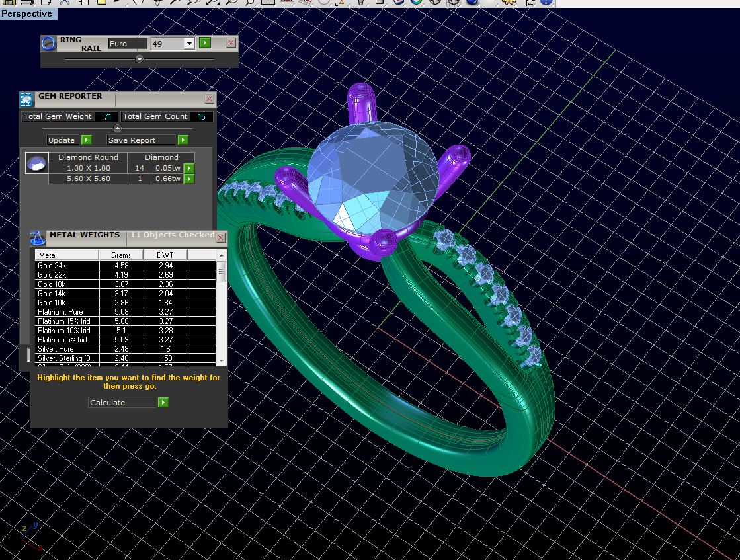Click the Metal Weights scale icon
The image size is (740, 560).
pos(38,238)
